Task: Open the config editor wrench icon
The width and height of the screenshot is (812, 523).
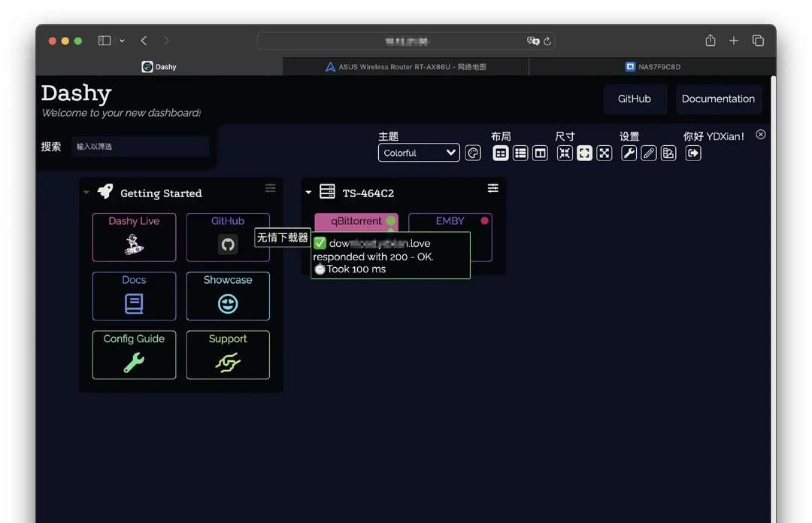Action: 629,153
